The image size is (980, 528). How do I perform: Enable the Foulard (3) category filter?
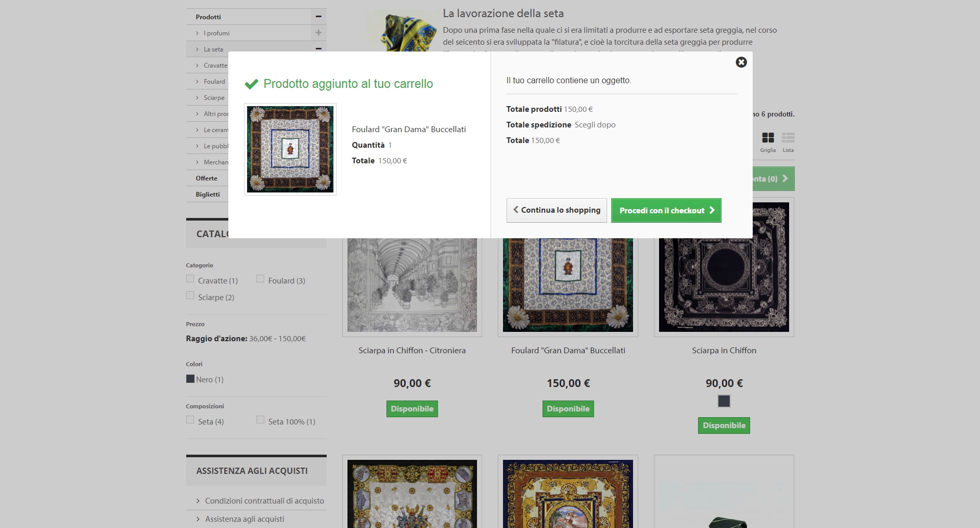pyautogui.click(x=260, y=278)
